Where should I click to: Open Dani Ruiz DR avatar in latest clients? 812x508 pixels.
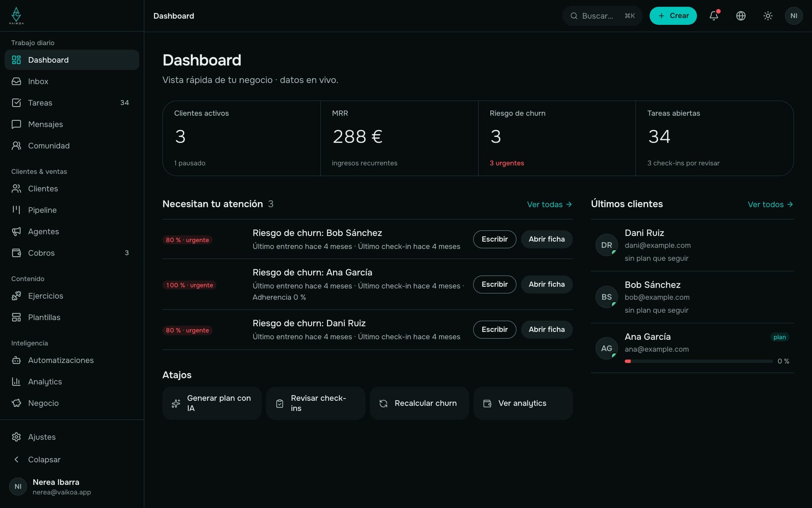[x=606, y=245]
